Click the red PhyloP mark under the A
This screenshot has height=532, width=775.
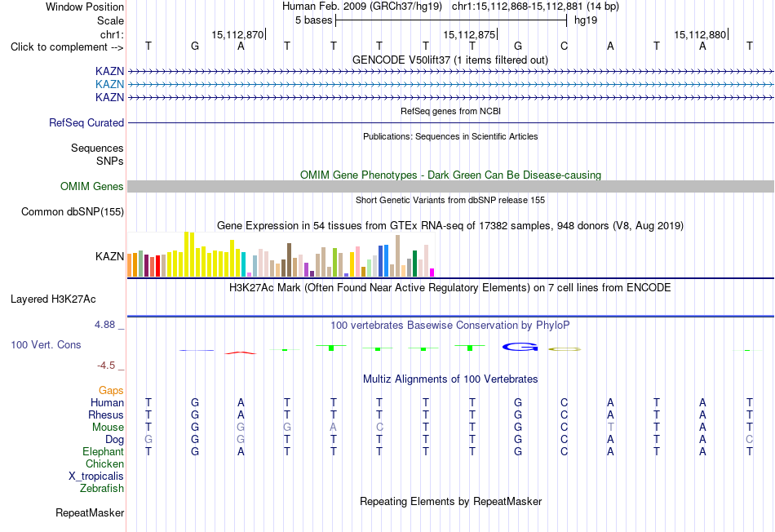(x=241, y=353)
